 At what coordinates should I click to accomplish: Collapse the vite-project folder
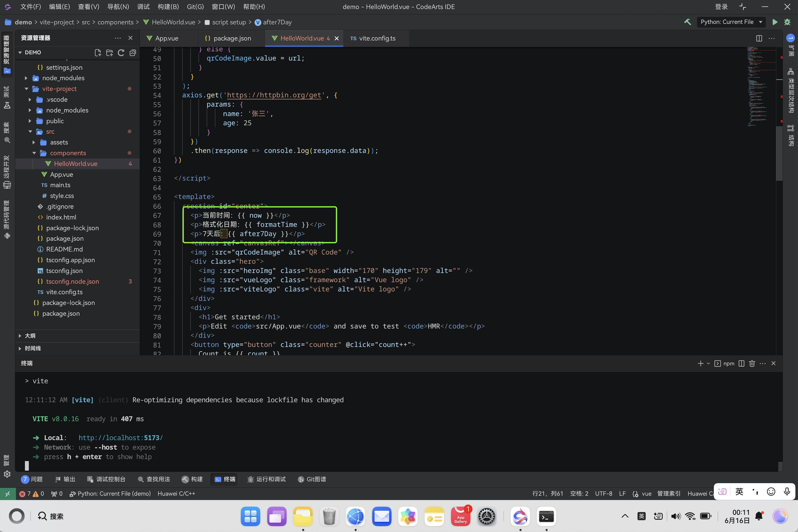[x=26, y=89]
